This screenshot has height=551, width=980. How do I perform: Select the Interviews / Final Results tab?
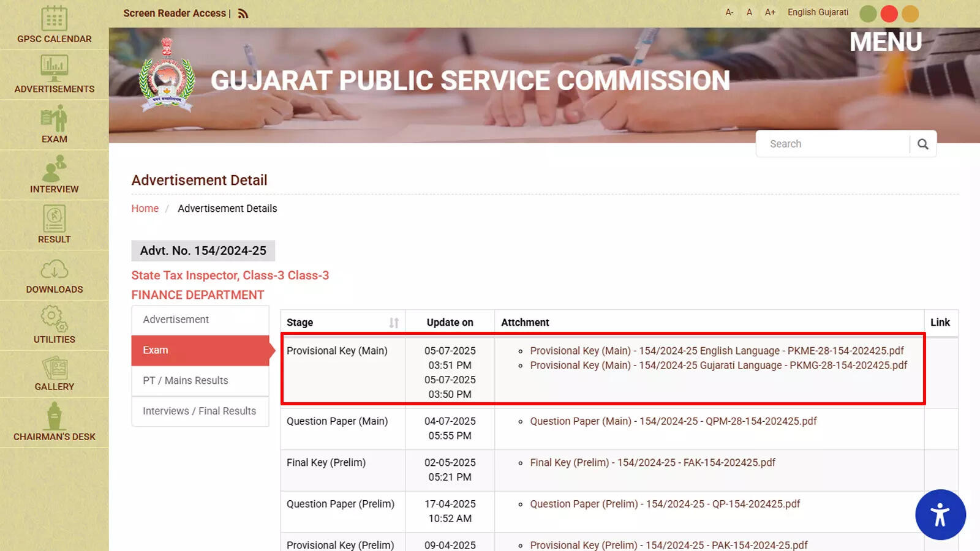pos(200,411)
